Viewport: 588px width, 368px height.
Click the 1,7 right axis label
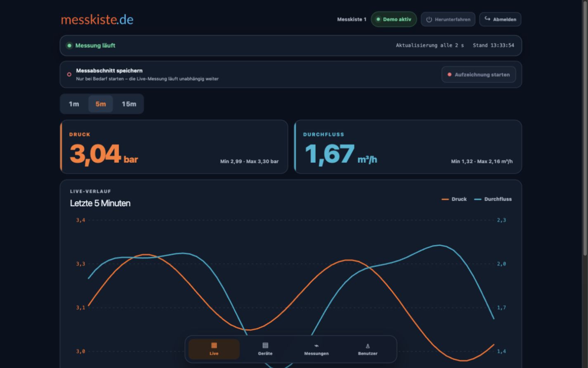[x=501, y=308]
